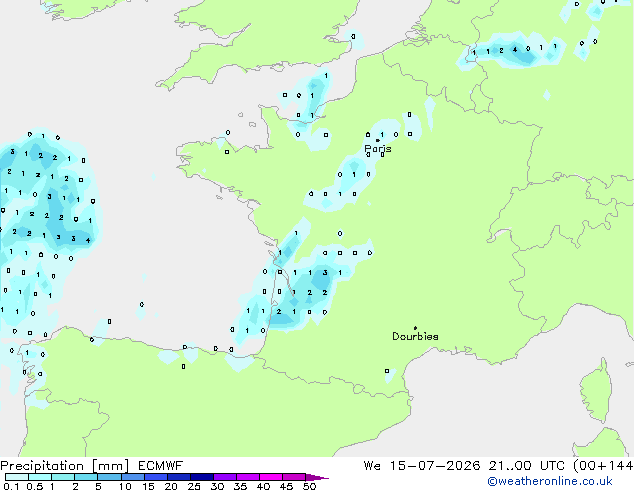Click the legend arrow tip beyond 50

(317, 477)
